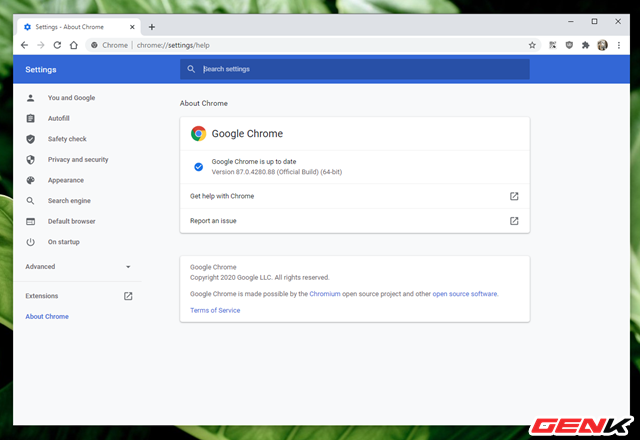Click the person icon beside You and Google
The height and width of the screenshot is (440, 640).
[31, 98]
